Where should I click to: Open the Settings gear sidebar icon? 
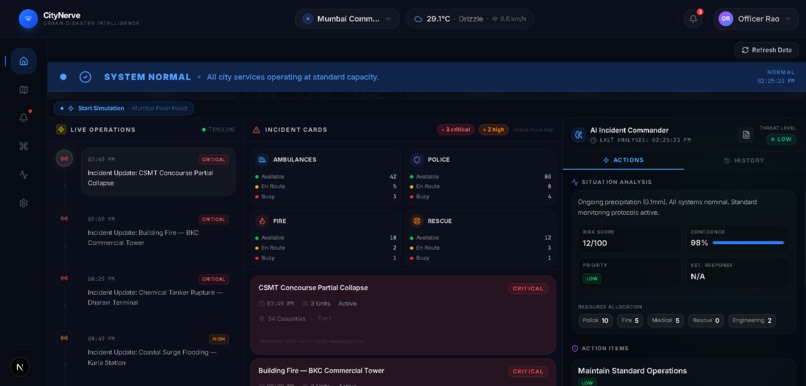[23, 203]
